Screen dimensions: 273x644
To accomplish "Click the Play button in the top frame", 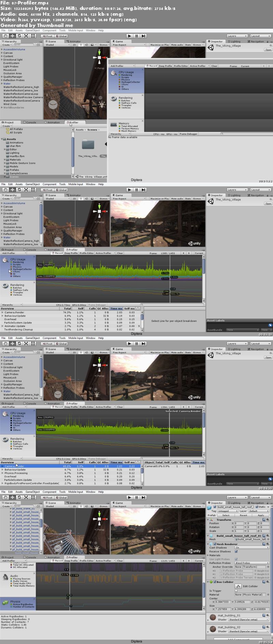I will click(x=129, y=36).
